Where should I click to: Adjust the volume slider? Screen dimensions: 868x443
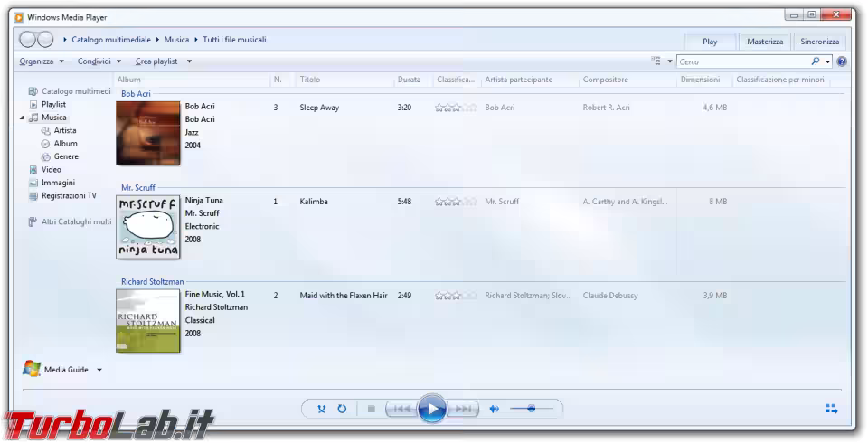(531, 410)
